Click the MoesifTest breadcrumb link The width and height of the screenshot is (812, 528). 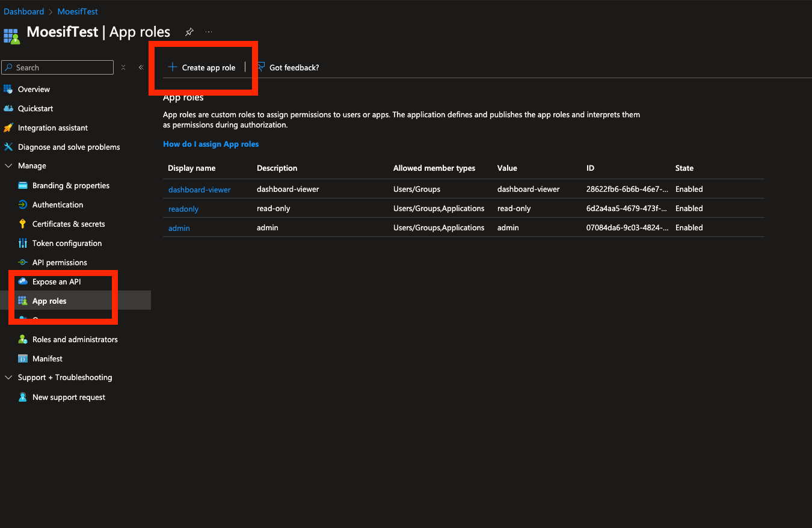[x=78, y=11]
